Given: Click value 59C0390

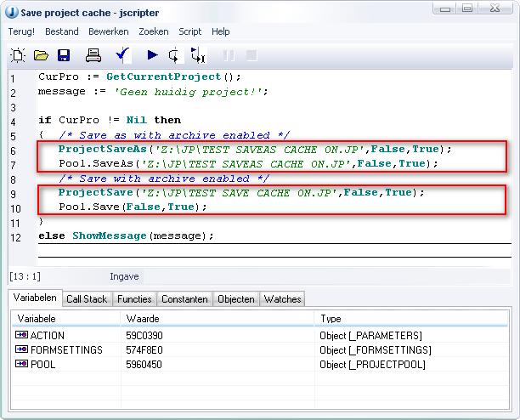Looking at the screenshot, I should 144,335.
